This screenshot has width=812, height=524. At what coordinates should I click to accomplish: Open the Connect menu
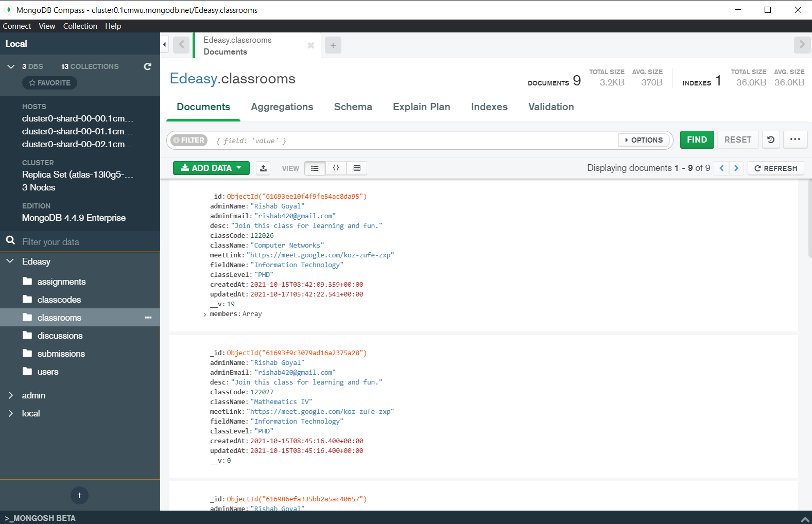tap(17, 26)
